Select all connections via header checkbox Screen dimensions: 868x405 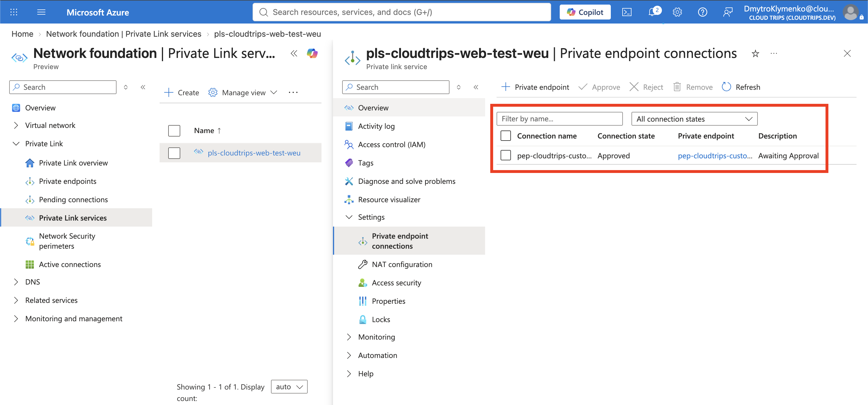coord(506,136)
